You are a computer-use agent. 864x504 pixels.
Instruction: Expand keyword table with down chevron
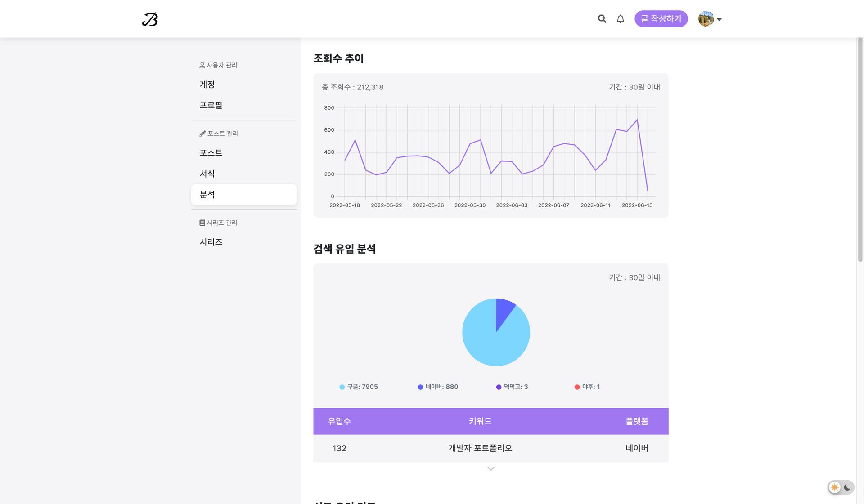pos(490,468)
